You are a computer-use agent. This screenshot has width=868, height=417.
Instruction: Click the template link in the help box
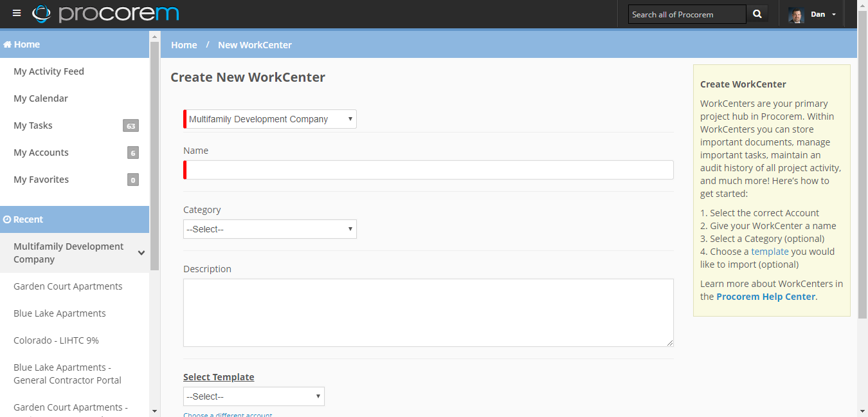pyautogui.click(x=770, y=251)
